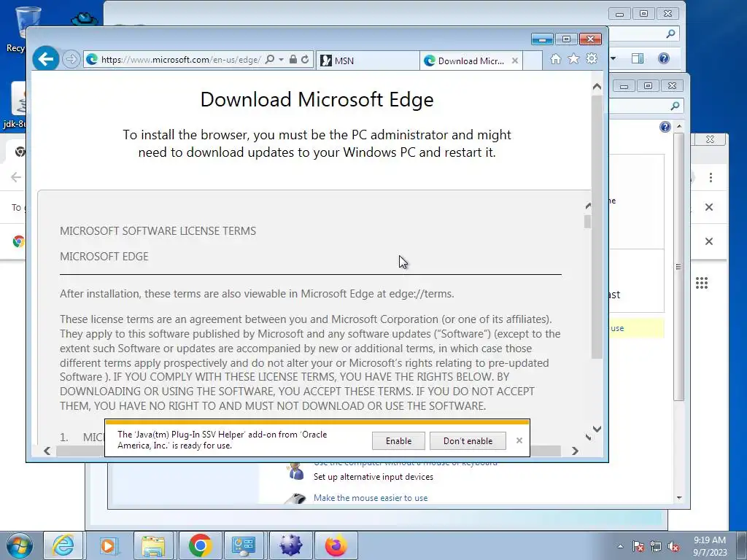The image size is (747, 560).
Task: Click the address bar URL field
Action: (181, 60)
